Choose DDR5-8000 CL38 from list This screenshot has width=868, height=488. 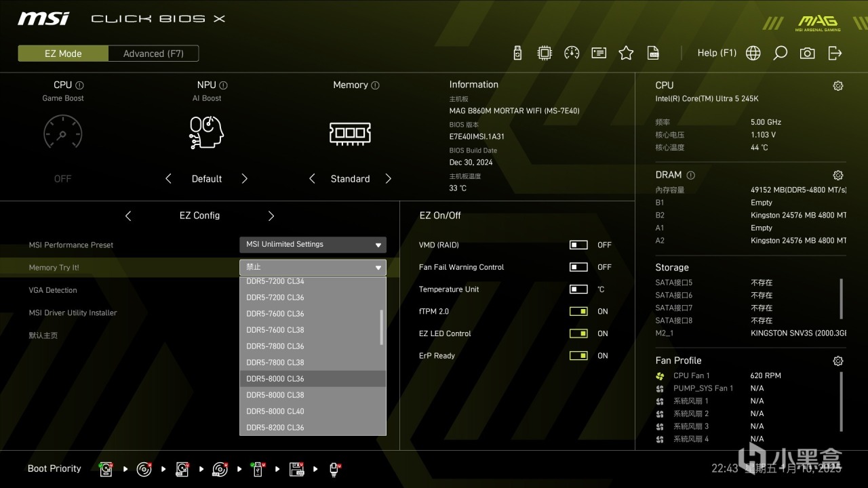310,395
